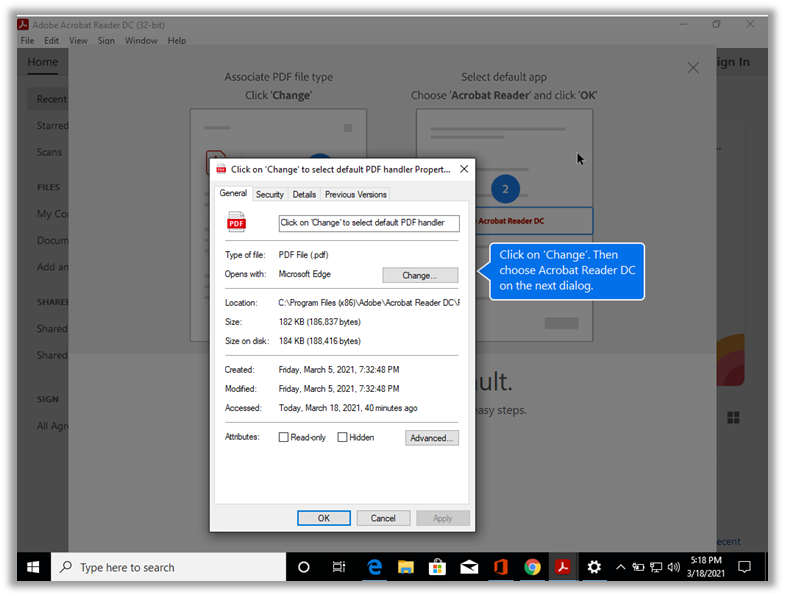Select Scans in Acrobat sidebar
This screenshot has width=785, height=596.
[x=49, y=152]
